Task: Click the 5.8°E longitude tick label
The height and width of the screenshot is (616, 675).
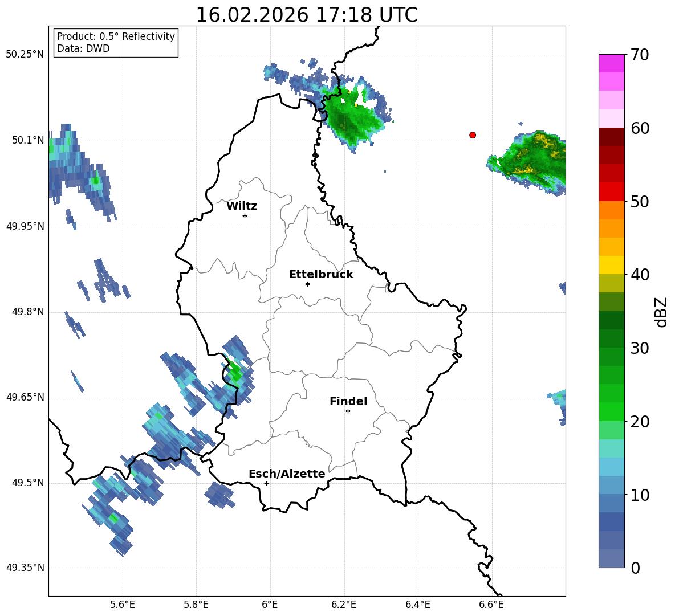Action: point(196,605)
